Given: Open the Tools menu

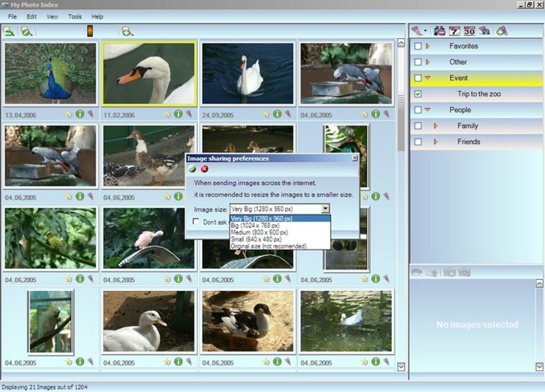Looking at the screenshot, I should 74,17.
